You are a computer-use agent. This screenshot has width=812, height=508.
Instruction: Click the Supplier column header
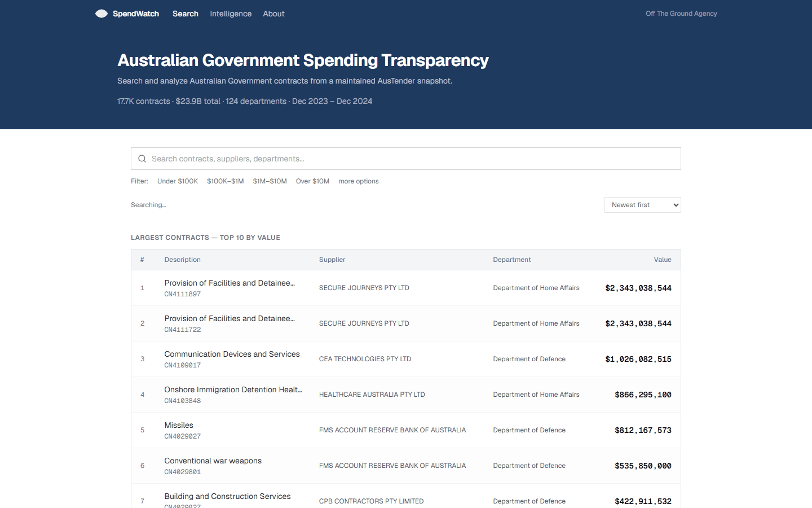(x=332, y=260)
